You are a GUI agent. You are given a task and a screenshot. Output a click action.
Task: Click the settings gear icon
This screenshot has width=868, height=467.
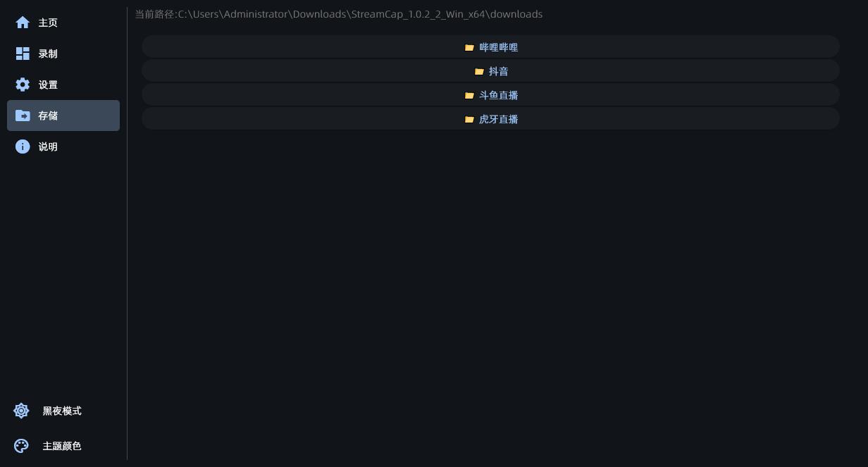pyautogui.click(x=23, y=85)
